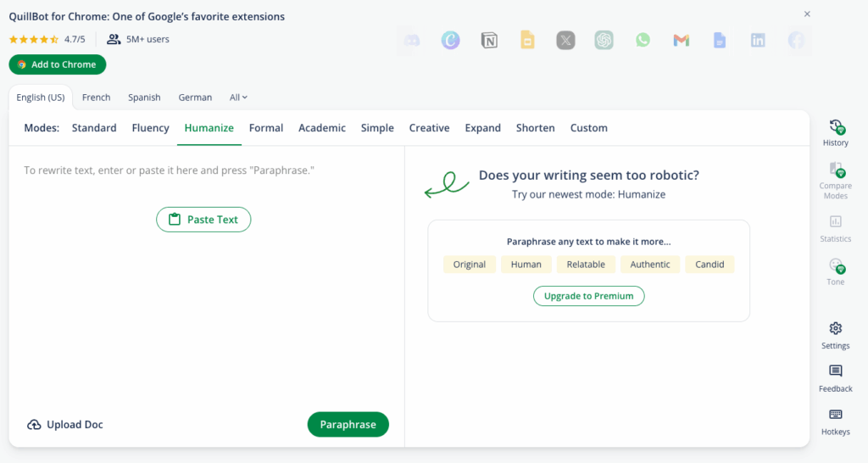Open the History panel icon
Viewport: 868px width, 463px height.
(x=835, y=127)
